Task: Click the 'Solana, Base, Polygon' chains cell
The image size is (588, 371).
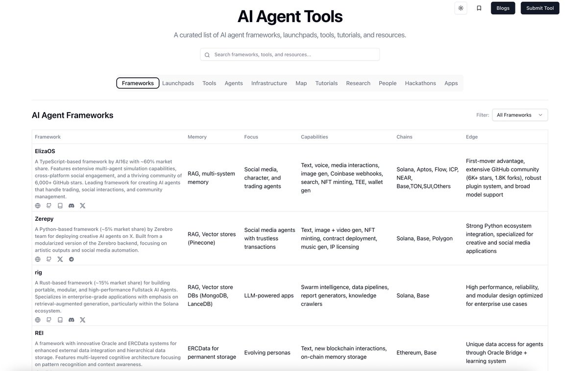Action: (425, 238)
